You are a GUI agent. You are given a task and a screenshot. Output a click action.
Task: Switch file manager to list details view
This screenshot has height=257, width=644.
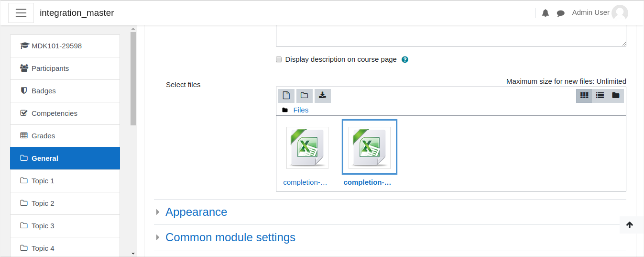[600, 96]
